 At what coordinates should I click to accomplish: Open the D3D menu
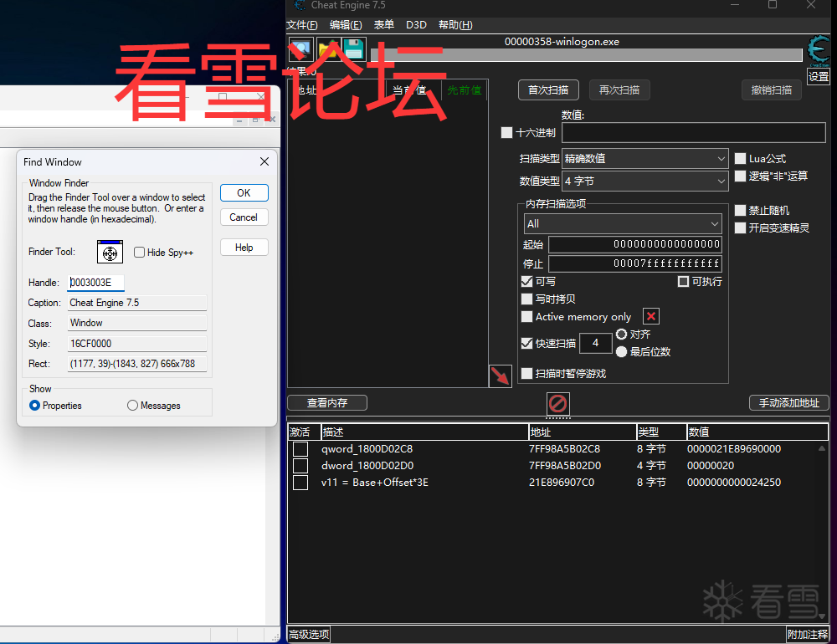[x=416, y=25]
